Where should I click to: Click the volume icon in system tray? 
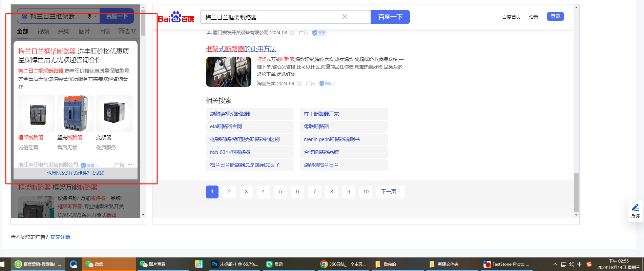pos(571,264)
